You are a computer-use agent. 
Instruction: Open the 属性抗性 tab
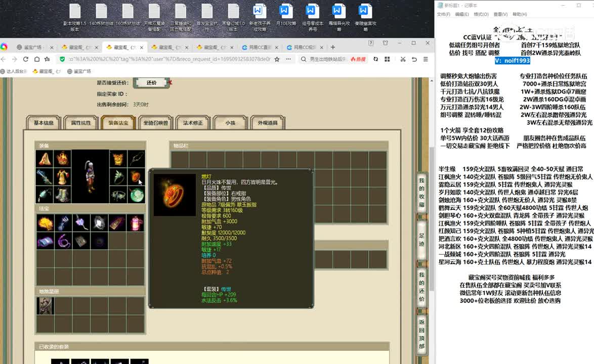point(80,122)
